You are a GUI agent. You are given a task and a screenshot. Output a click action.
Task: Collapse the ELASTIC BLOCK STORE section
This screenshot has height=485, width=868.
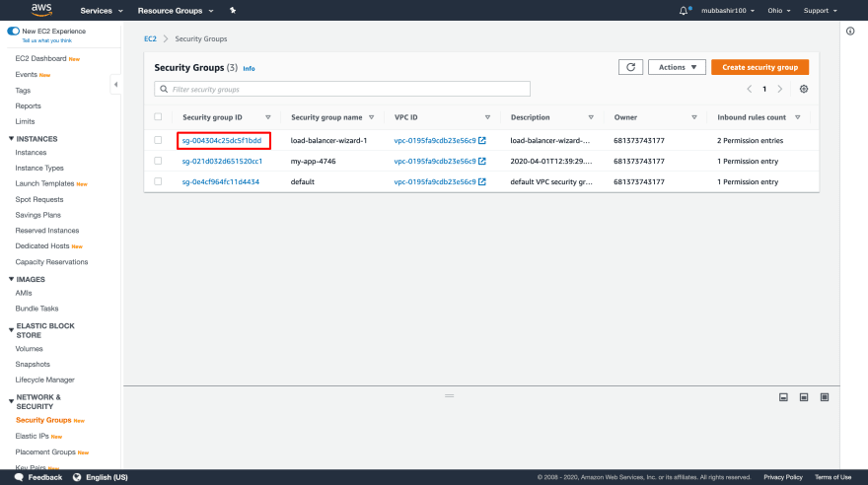[11, 330]
